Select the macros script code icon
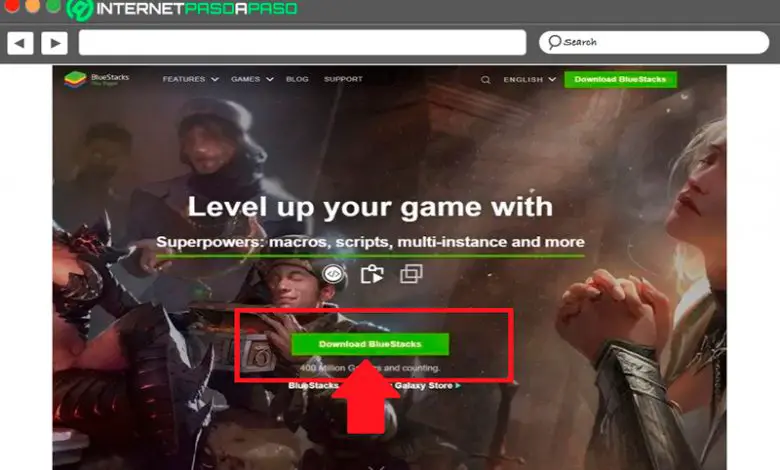This screenshot has width=780, height=470. 333,274
